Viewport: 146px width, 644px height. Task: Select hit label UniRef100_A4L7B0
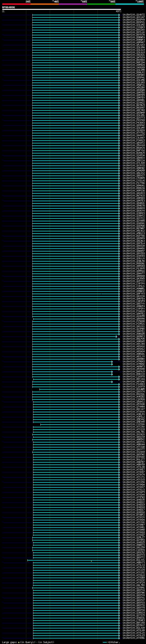point(134,585)
